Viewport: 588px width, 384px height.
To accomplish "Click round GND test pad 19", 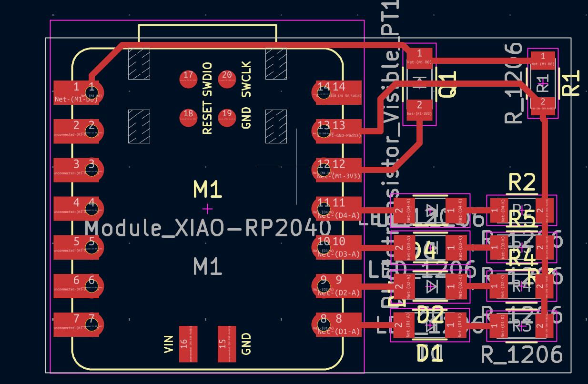I will tap(227, 117).
